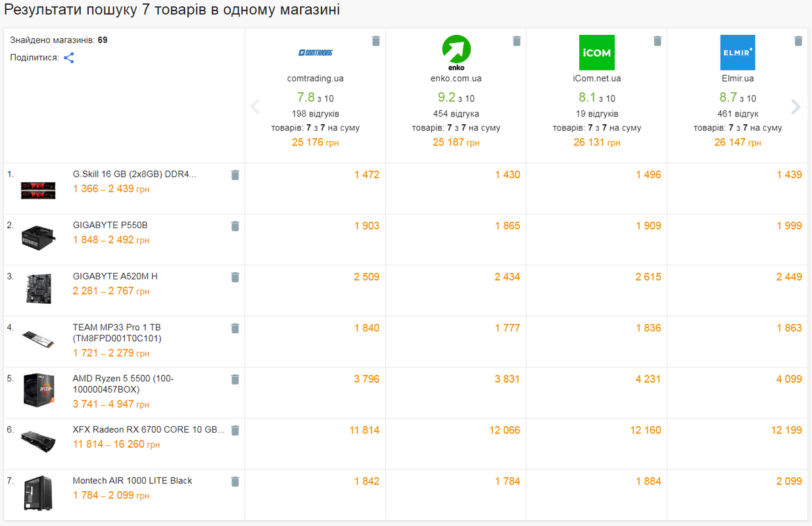812x526 pixels.
Task: Remove enko.com.ua store with its trash icon
Action: [517, 41]
